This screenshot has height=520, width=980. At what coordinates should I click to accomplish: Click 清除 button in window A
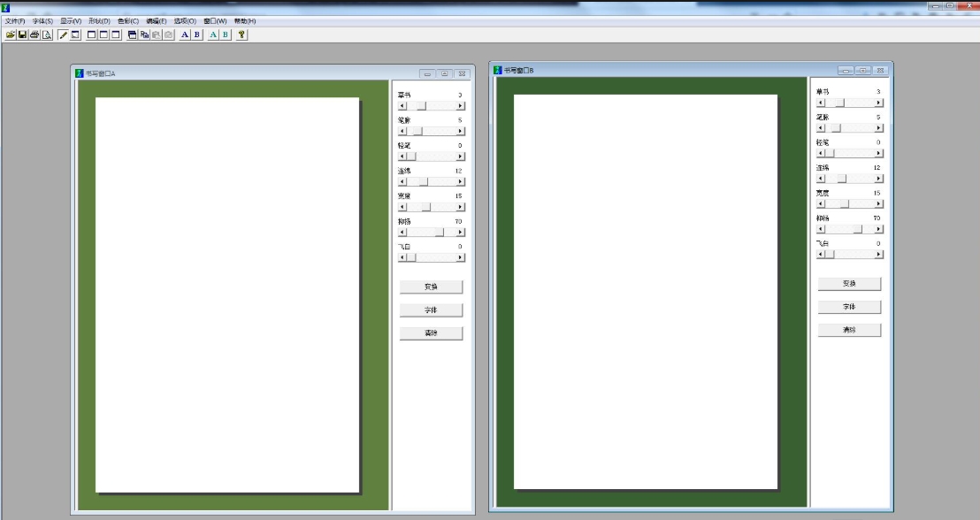coord(432,333)
